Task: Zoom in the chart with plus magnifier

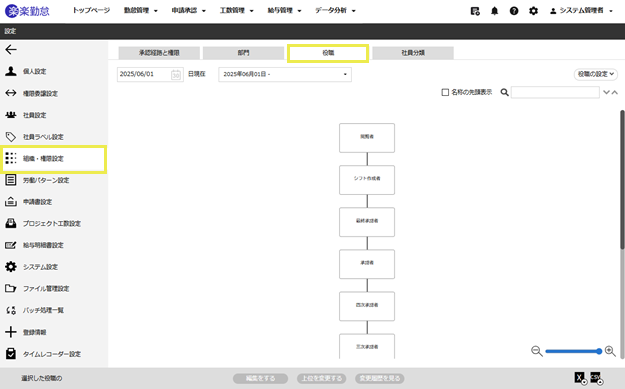Action: [x=610, y=351]
